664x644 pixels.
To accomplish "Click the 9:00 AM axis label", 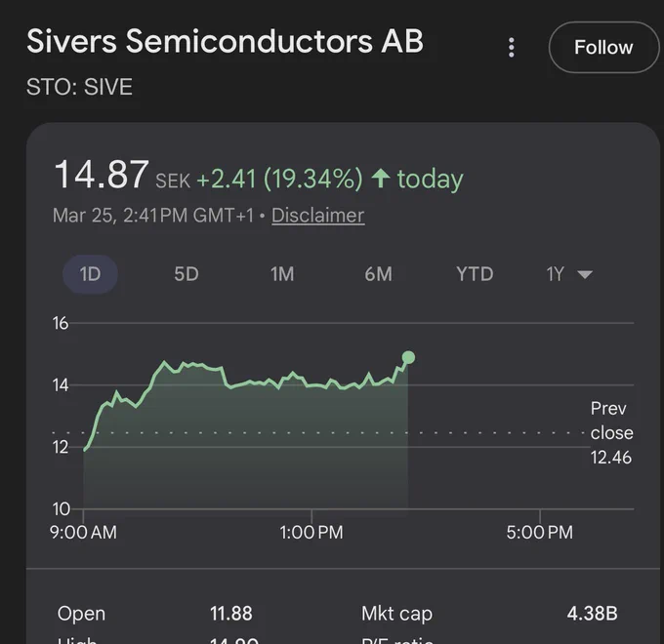I will click(83, 533).
